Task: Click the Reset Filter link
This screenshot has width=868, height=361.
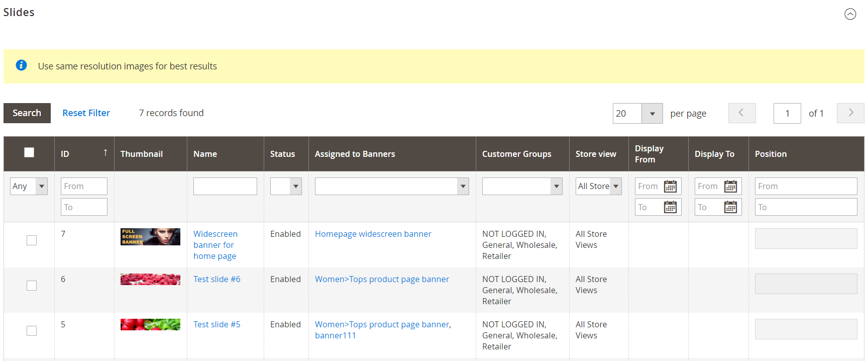Action: click(86, 113)
